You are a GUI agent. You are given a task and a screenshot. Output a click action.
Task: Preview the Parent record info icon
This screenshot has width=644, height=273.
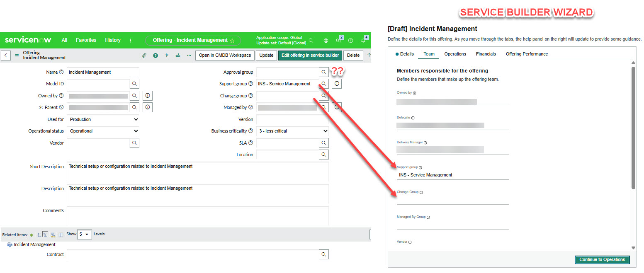click(148, 107)
